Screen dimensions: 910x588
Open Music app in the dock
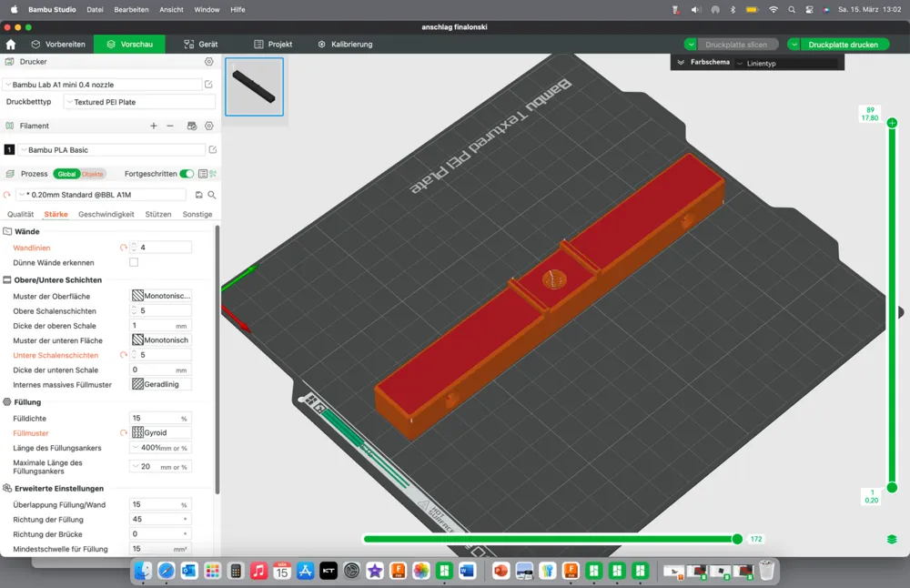click(258, 572)
